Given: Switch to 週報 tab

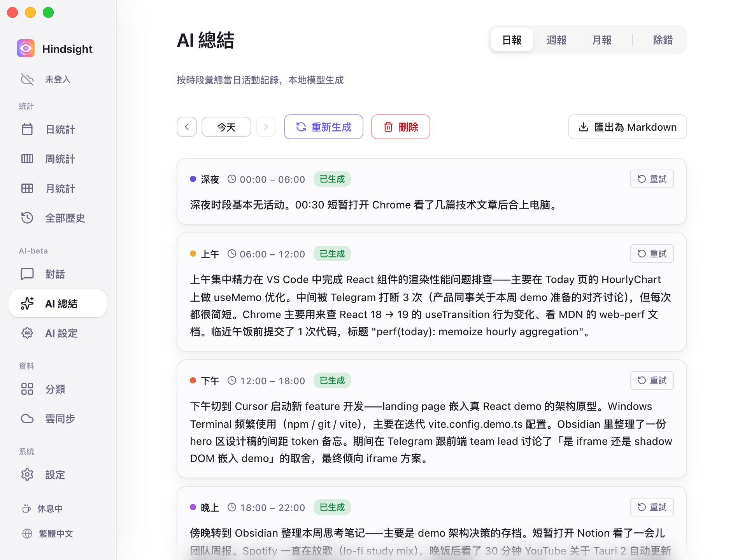Looking at the screenshot, I should [x=556, y=40].
